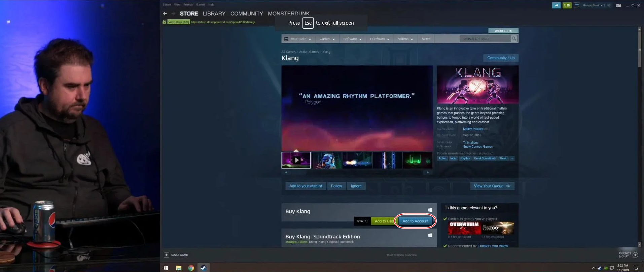Open the Steam menu
The width and height of the screenshot is (644, 272).
(167, 5)
